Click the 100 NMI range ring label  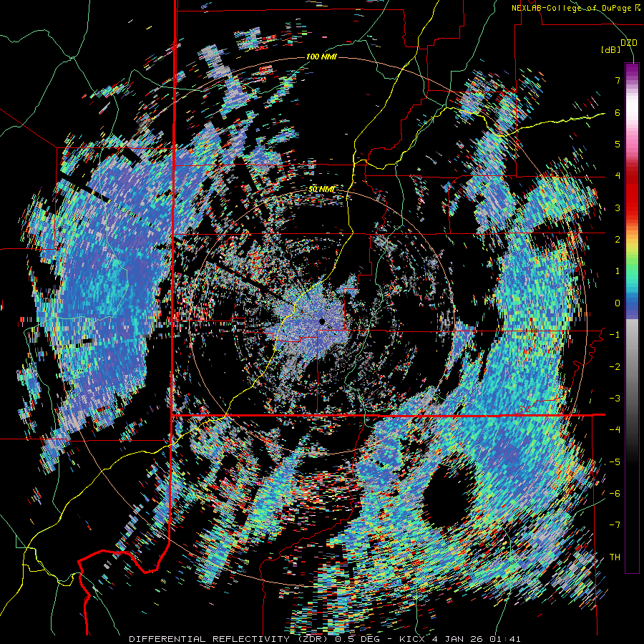(321, 57)
